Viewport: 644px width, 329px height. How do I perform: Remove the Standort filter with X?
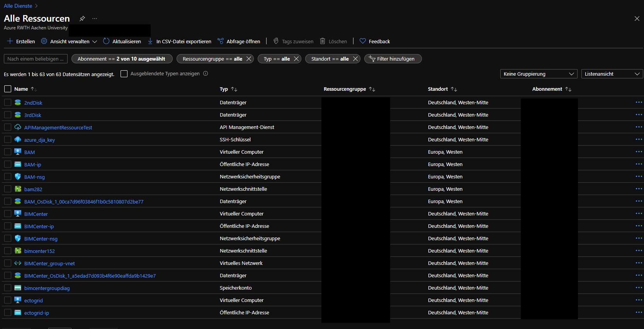(x=355, y=59)
